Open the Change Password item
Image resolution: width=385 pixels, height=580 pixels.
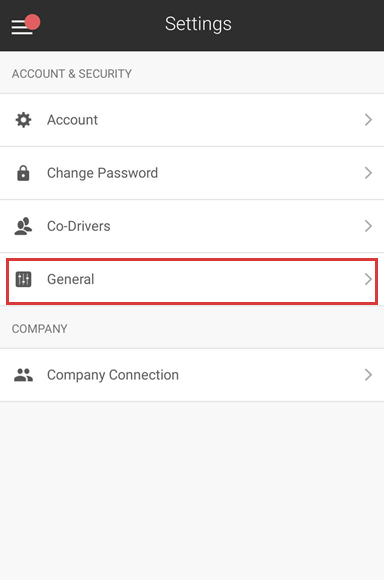[x=192, y=173]
